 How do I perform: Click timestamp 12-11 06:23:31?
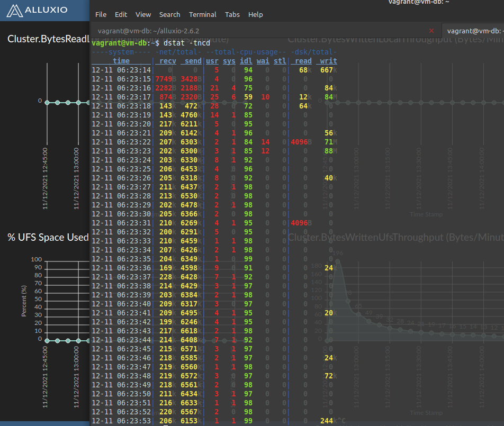121,223
